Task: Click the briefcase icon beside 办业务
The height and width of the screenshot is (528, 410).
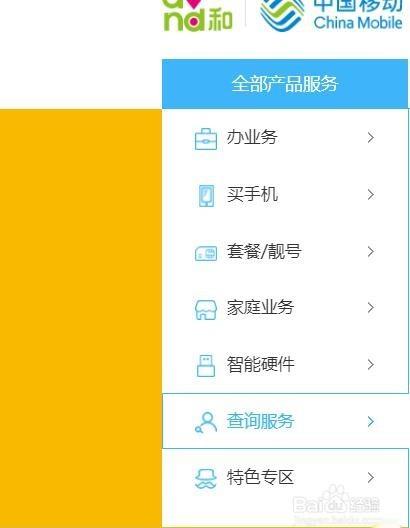Action: [x=206, y=138]
